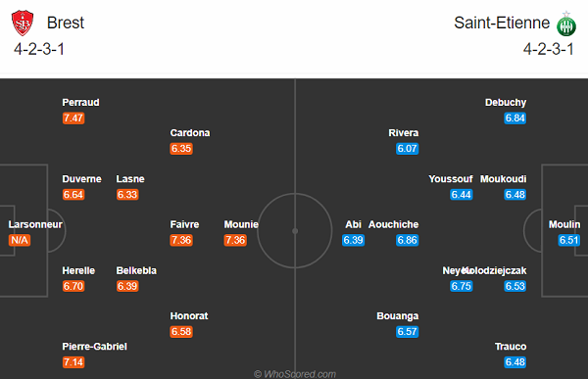
Task: Open the Brest team name link
Action: [x=66, y=23]
